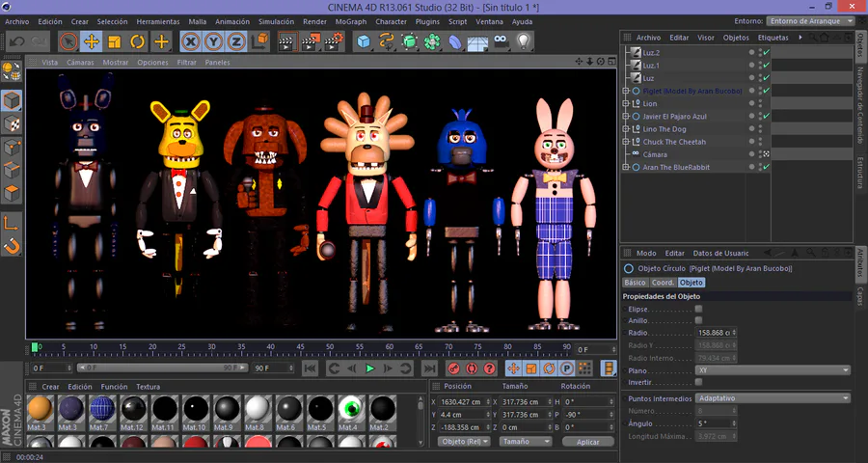Toggle Z axis lock
868x463 pixels.
click(236, 41)
